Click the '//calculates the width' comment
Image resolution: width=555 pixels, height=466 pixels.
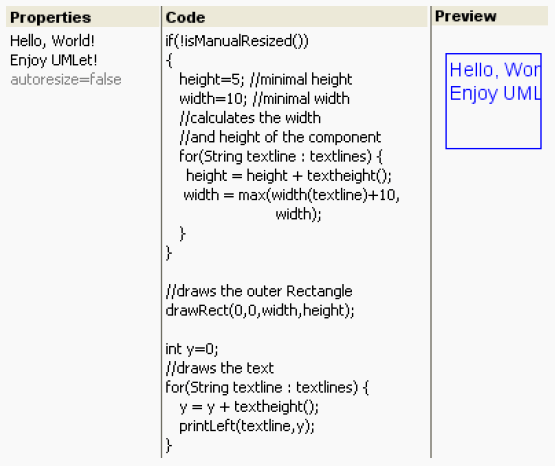click(250, 118)
